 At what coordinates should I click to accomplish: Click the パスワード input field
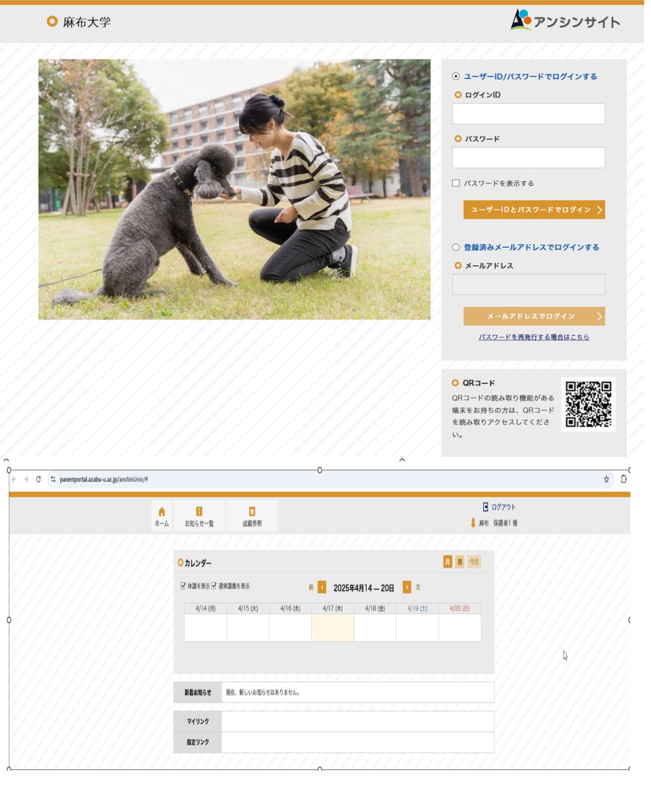point(528,158)
